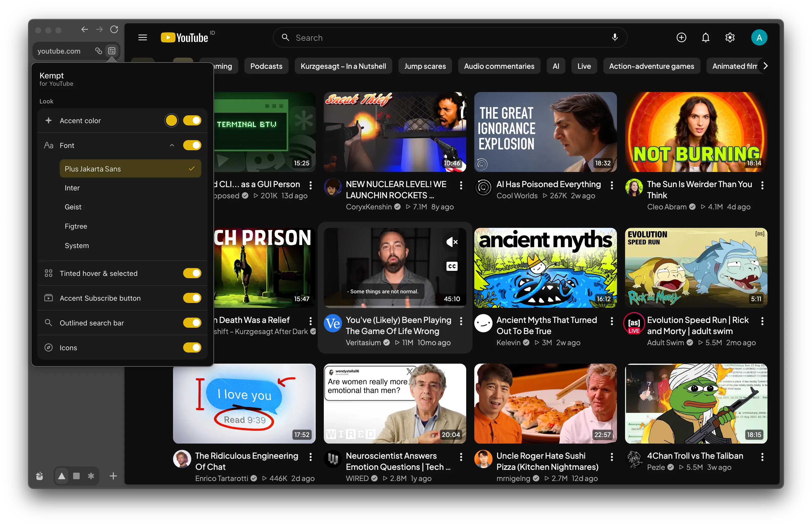Open the YouTube hamburger guide menu

click(x=143, y=37)
